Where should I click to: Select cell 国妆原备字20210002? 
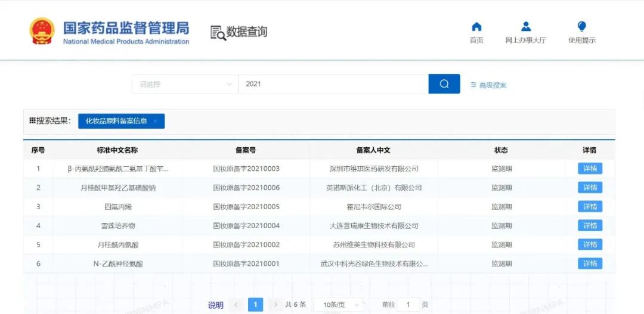click(x=246, y=245)
